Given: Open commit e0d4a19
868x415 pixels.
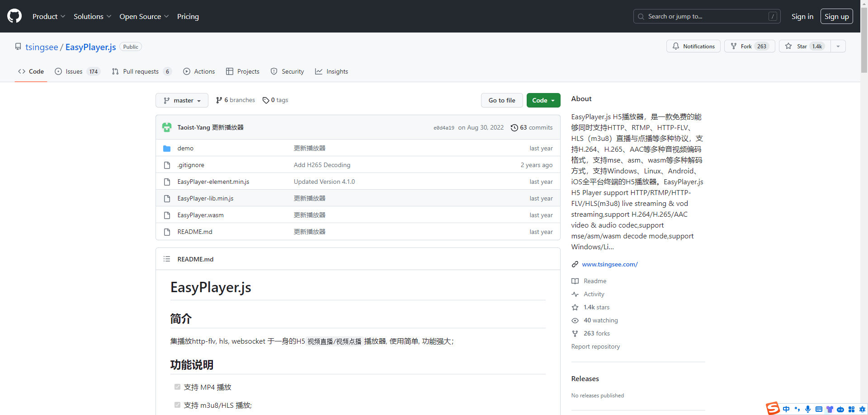Looking at the screenshot, I should point(444,128).
